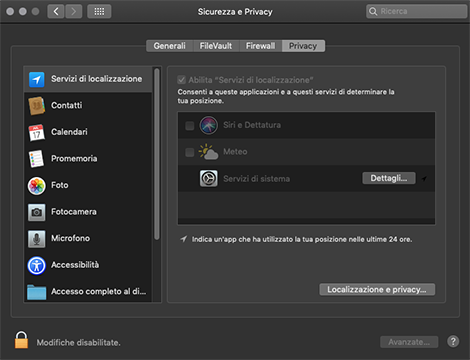Click the location arrow beside Dettagli button
470x360 pixels.
point(424,179)
